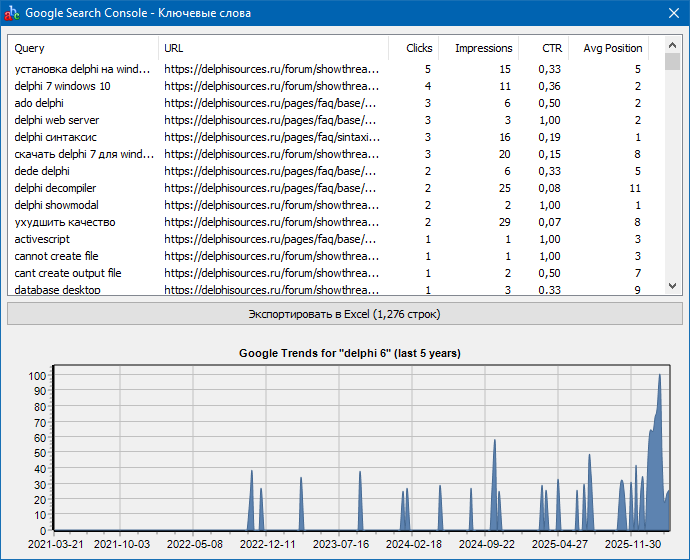Image resolution: width=690 pixels, height=560 pixels.
Task: Click CTR value 0,36 for delphi 7 windows 10
Action: pyautogui.click(x=549, y=86)
